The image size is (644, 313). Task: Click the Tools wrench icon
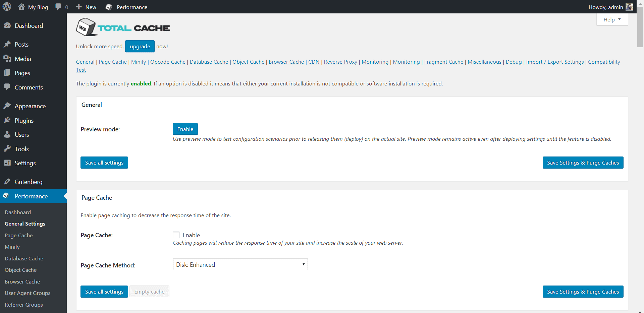(x=7, y=149)
